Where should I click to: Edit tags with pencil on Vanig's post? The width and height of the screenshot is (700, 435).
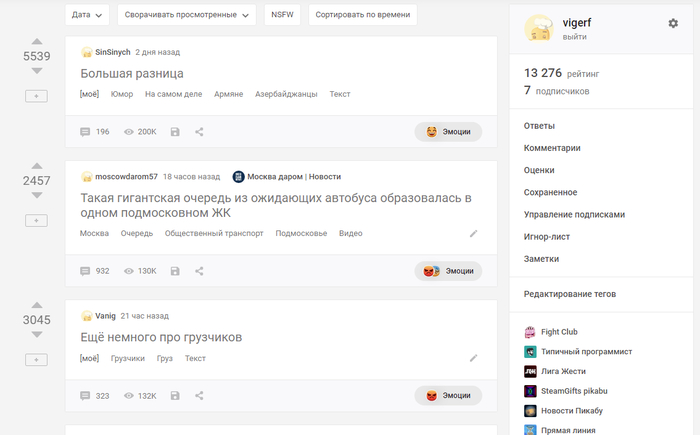click(473, 358)
